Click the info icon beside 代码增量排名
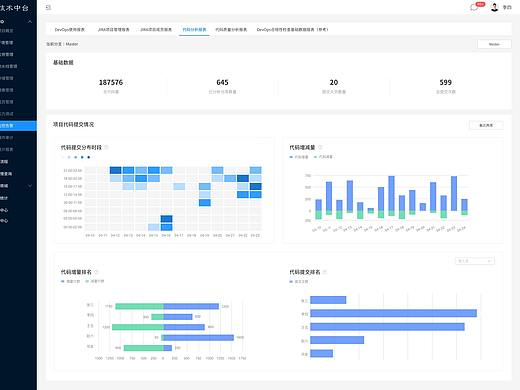This screenshot has height=390, width=520. click(96, 272)
